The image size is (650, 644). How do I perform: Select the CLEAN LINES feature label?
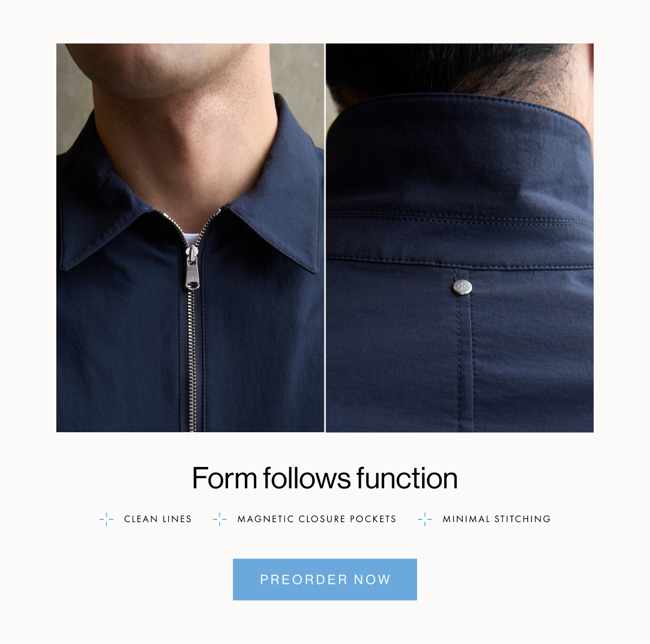pyautogui.click(x=158, y=519)
